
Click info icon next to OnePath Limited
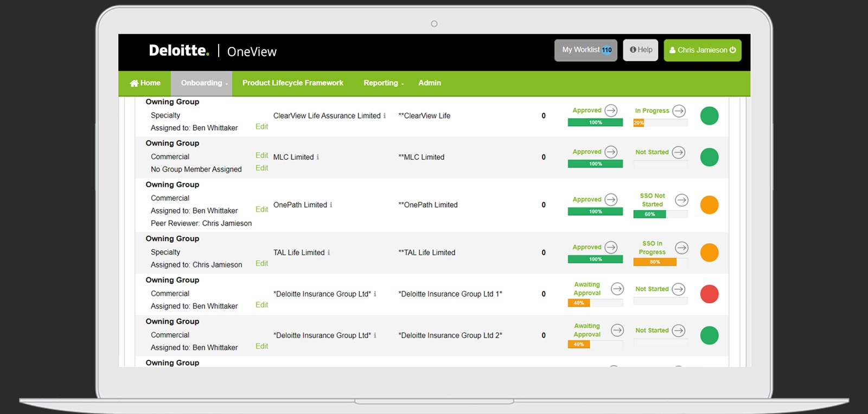(331, 205)
